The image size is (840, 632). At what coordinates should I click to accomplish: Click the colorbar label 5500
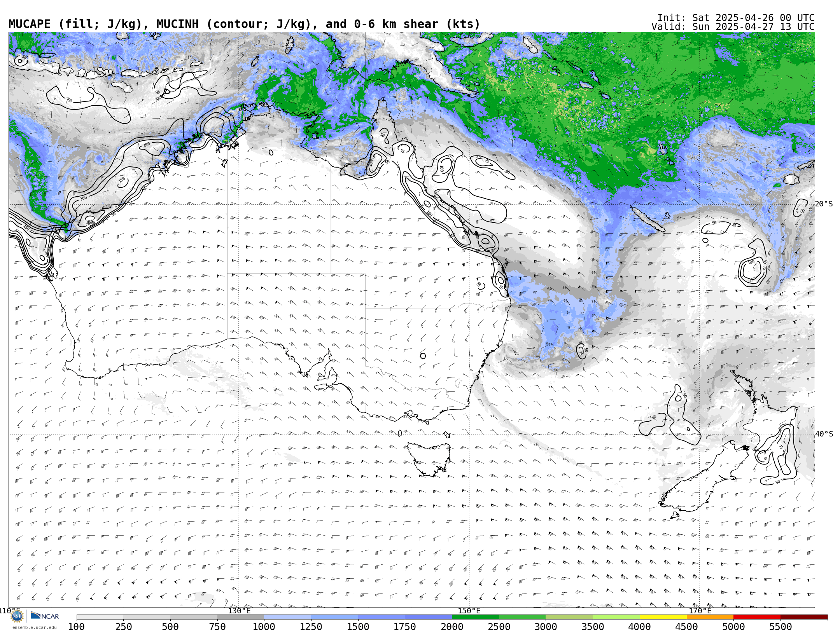780,627
